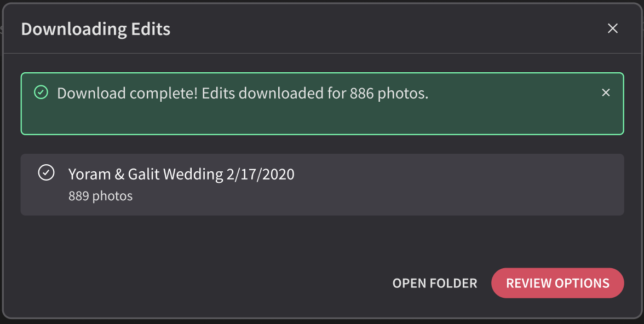The width and height of the screenshot is (644, 324).
Task: Open the folder with OPEN FOLDER
Action: click(435, 283)
